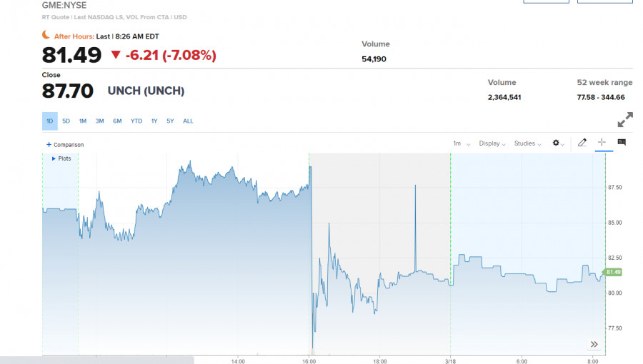Screen dimensions: 643x364
Task: Open the Display dropdown menu
Action: (x=492, y=143)
